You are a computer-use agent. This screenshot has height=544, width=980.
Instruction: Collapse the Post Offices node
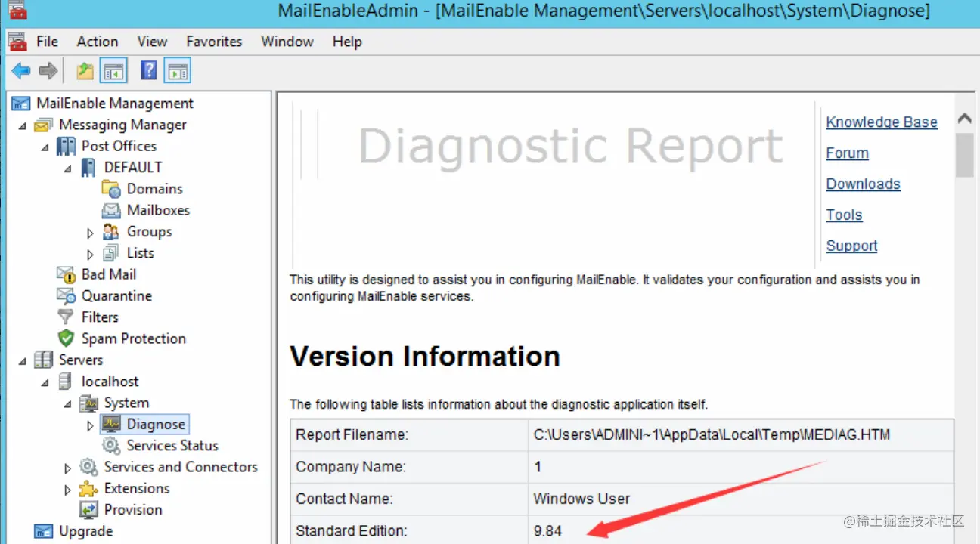point(45,147)
